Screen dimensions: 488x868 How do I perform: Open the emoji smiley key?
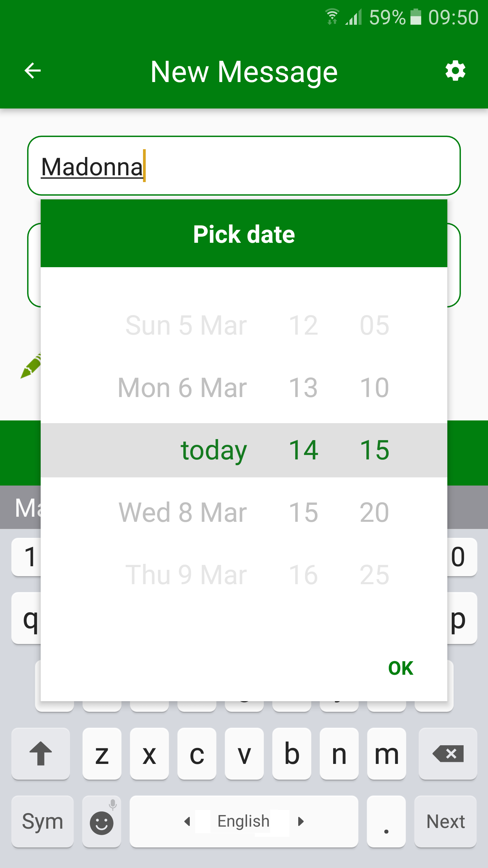click(x=101, y=822)
